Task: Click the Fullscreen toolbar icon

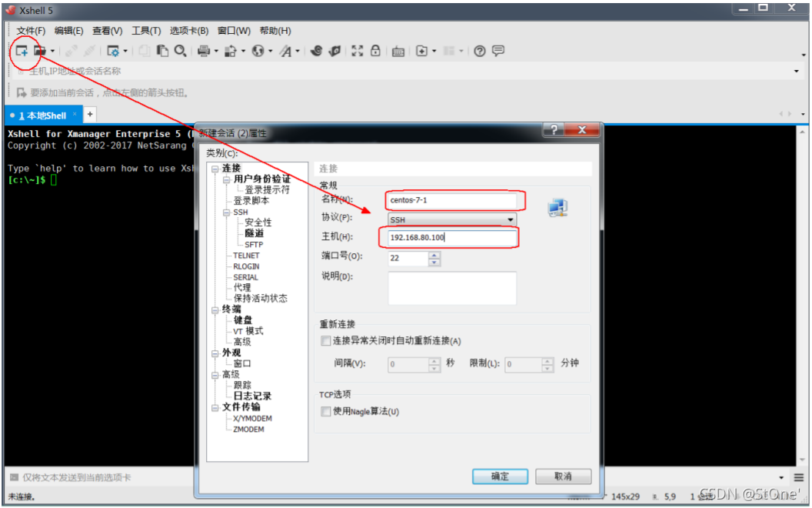Action: click(358, 51)
